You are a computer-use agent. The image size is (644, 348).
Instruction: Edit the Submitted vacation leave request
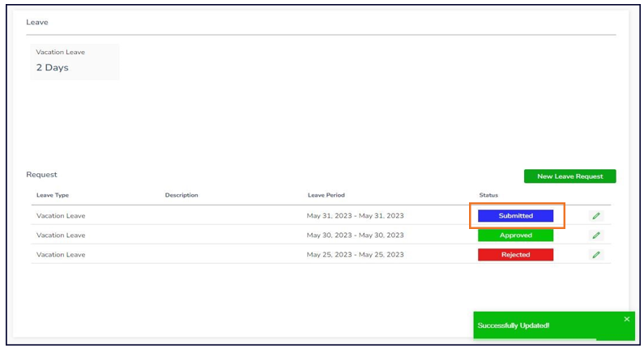(x=596, y=216)
